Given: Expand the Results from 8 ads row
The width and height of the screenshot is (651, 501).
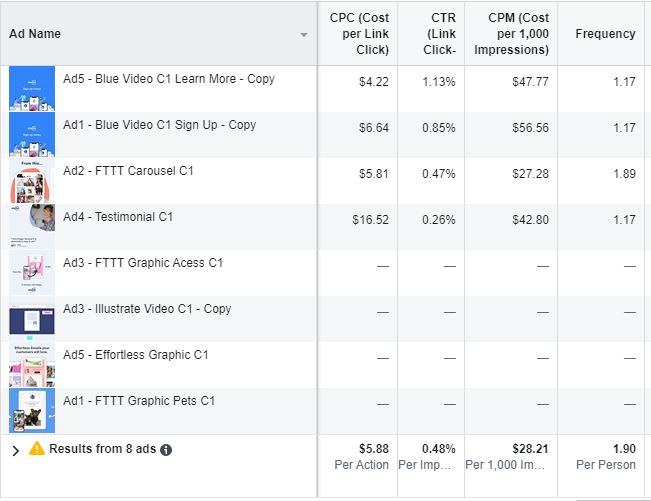Looking at the screenshot, I should coord(15,451).
